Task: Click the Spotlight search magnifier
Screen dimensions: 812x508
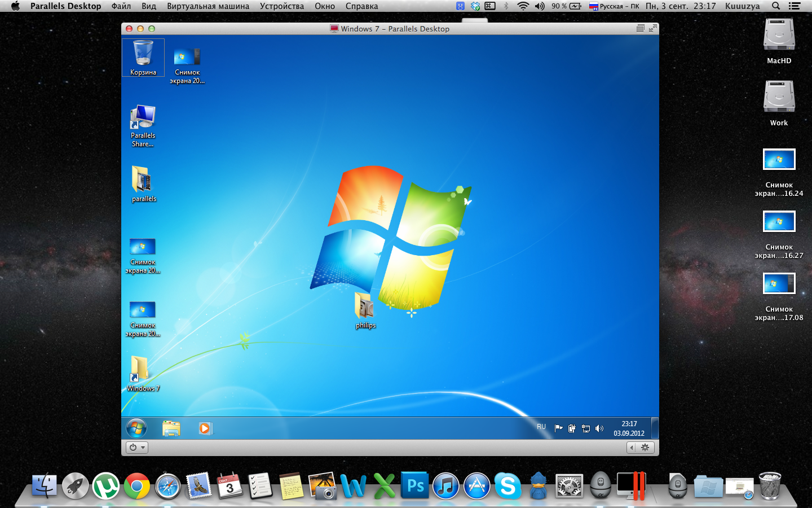Action: 776,6
